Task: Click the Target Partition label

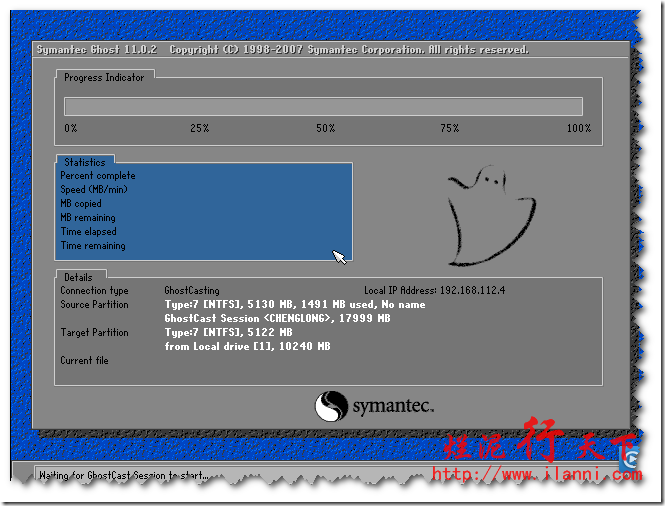Action: coord(94,333)
